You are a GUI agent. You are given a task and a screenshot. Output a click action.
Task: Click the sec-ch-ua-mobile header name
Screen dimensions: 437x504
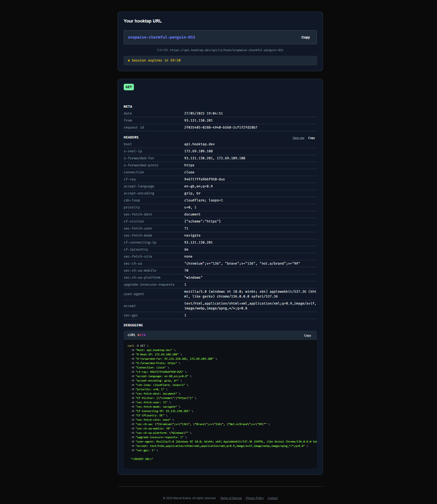point(140,271)
